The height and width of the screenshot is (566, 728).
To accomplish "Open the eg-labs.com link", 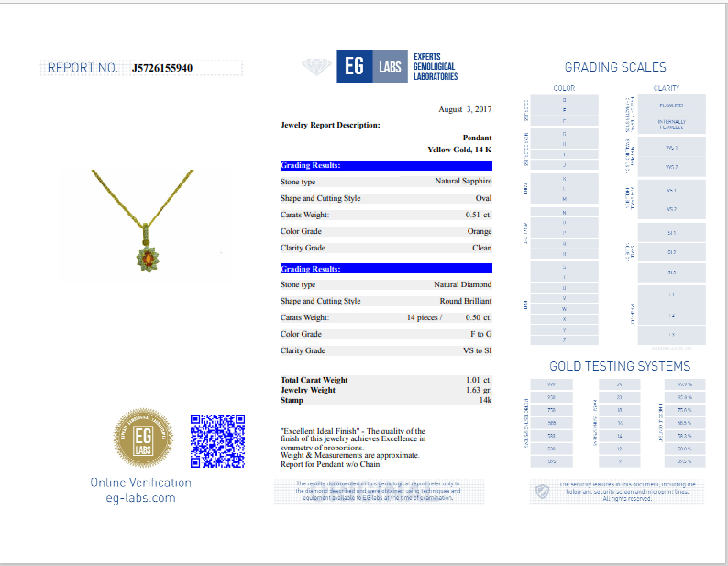I will pos(140,497).
